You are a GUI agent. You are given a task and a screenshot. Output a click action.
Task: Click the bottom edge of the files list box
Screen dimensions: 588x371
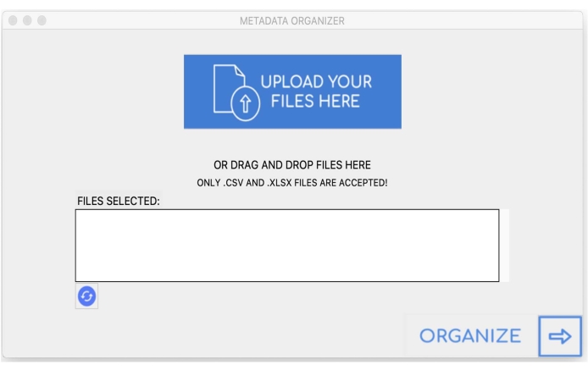pyautogui.click(x=286, y=280)
